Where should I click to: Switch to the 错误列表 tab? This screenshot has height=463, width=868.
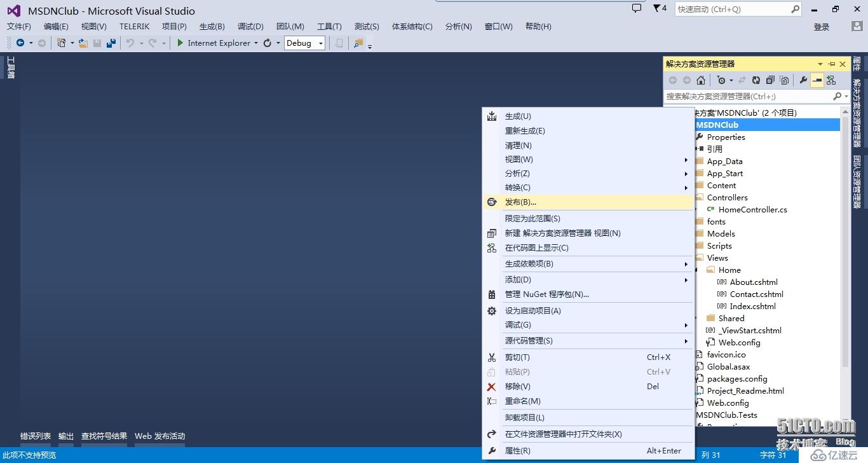pos(36,436)
